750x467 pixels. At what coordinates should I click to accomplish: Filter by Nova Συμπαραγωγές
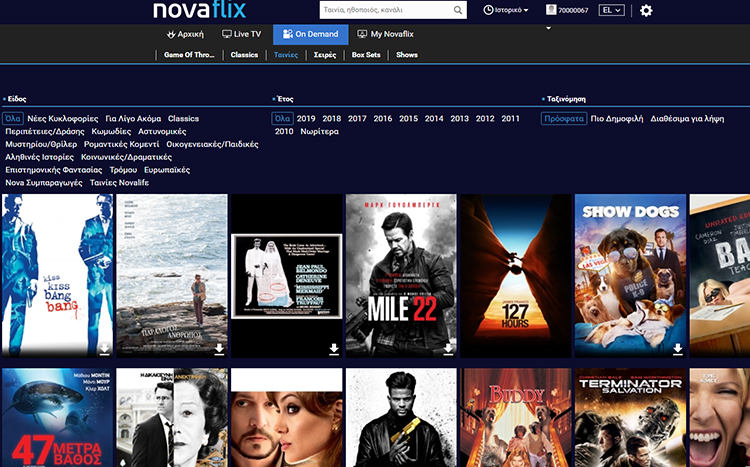[x=44, y=183]
